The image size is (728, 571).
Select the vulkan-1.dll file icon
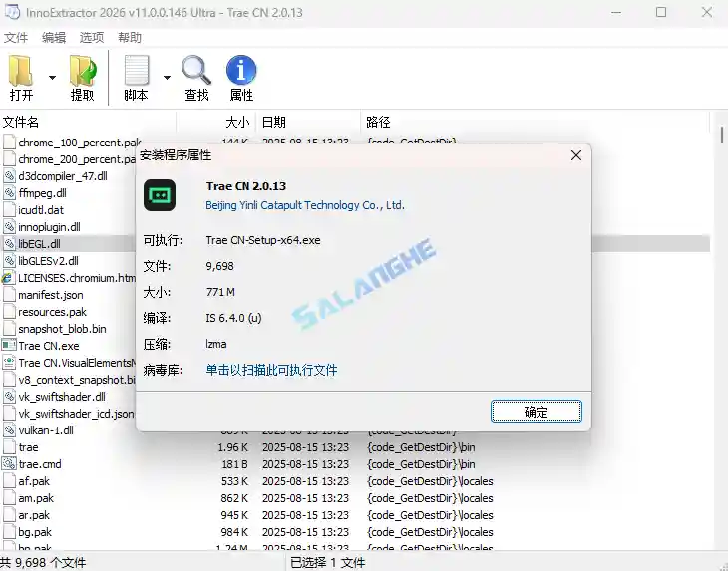tap(9, 430)
